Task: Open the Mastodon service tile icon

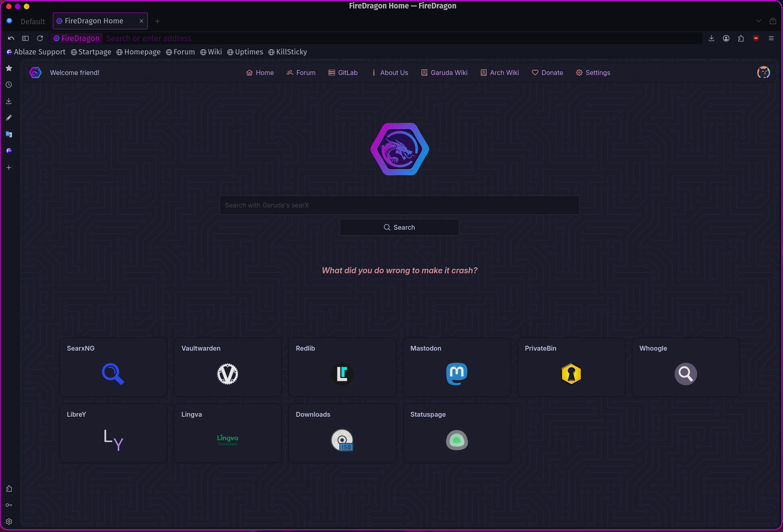Action: coord(457,374)
